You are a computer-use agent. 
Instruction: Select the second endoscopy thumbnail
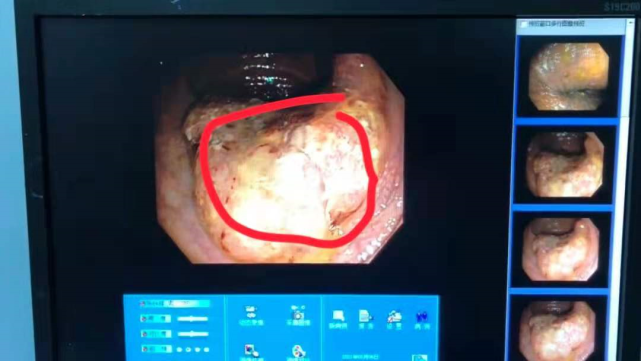[x=564, y=164]
